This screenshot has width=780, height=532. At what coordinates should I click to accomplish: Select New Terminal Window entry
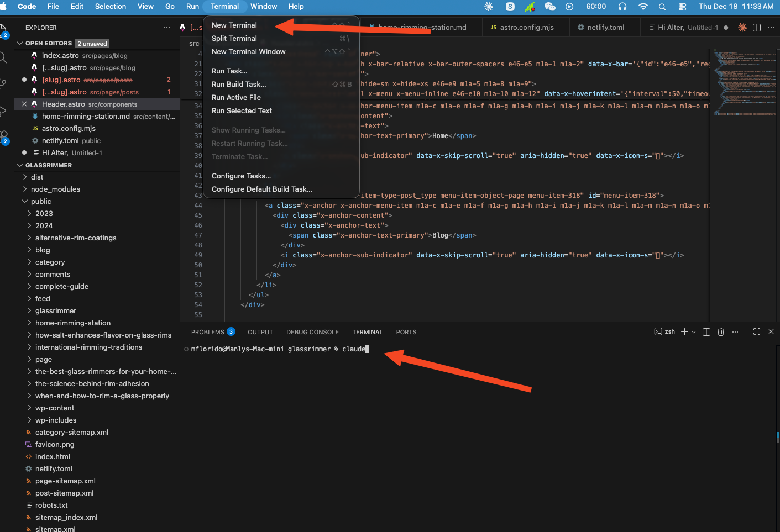[x=281, y=51]
